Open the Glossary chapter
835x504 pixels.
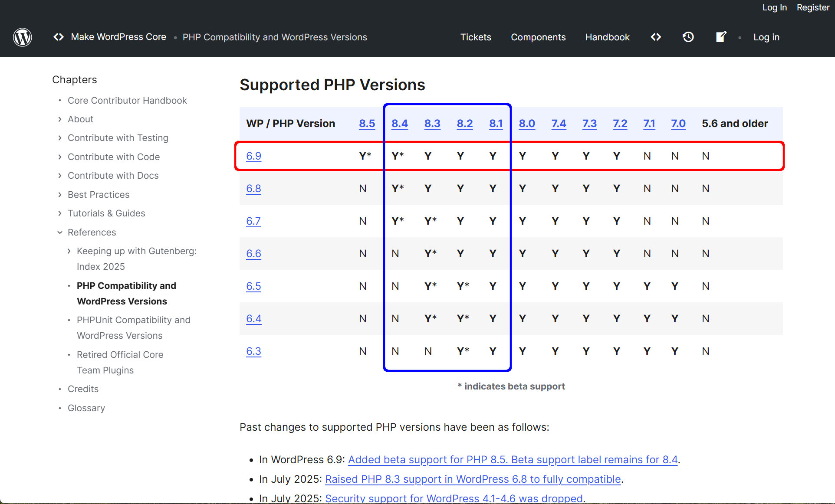86,408
